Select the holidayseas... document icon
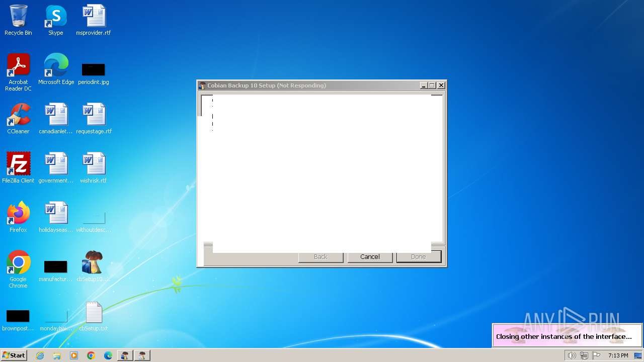Image resolution: width=644 pixels, height=362 pixels. click(56, 217)
